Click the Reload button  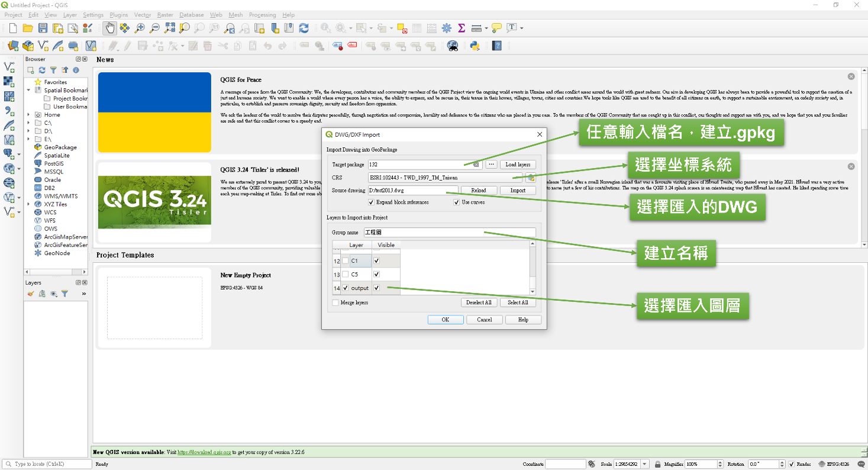pos(478,190)
